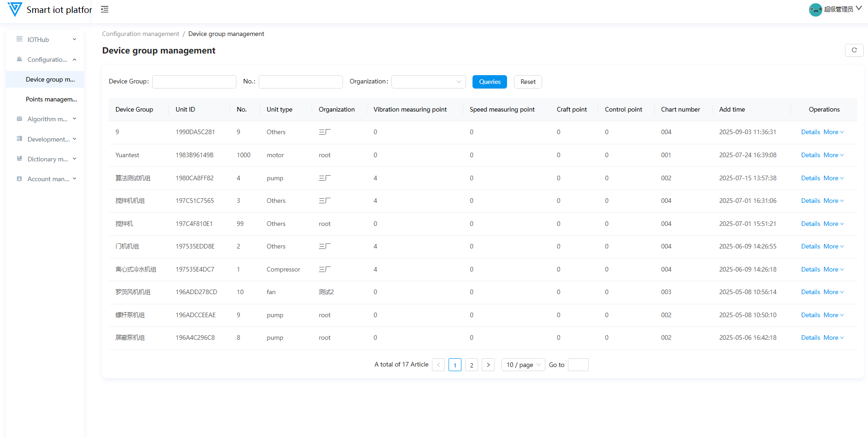Open Details for unit 1990DA5C281
The width and height of the screenshot is (868, 438).
810,132
